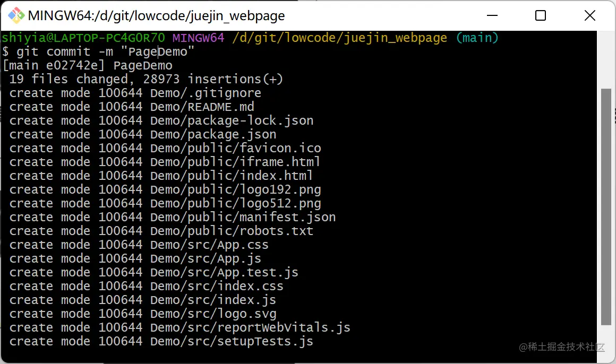Click the MINGW64 label in the prompt
This screenshot has width=616, height=364.
(199, 38)
